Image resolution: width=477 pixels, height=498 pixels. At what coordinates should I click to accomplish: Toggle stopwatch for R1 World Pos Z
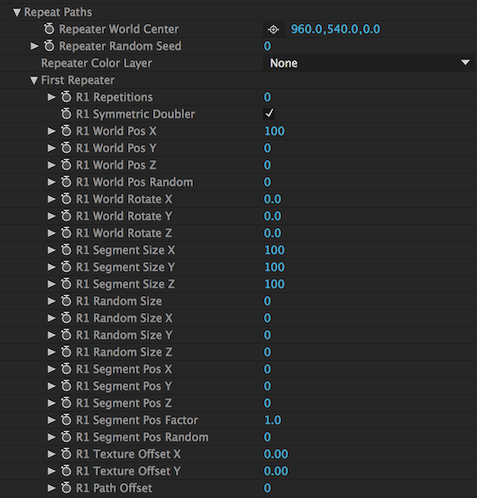click(66, 165)
